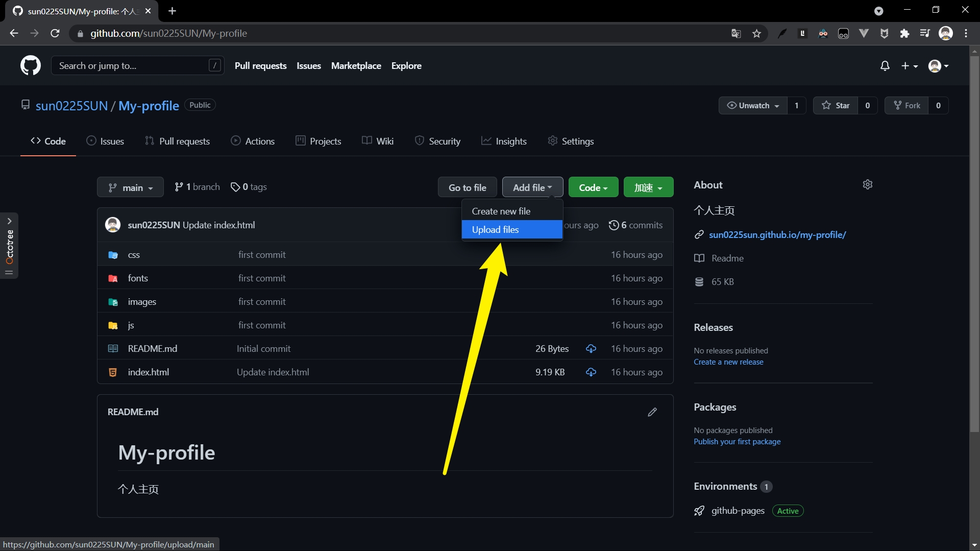Open a new browser tab
The width and height of the screenshot is (980, 551).
(x=173, y=11)
